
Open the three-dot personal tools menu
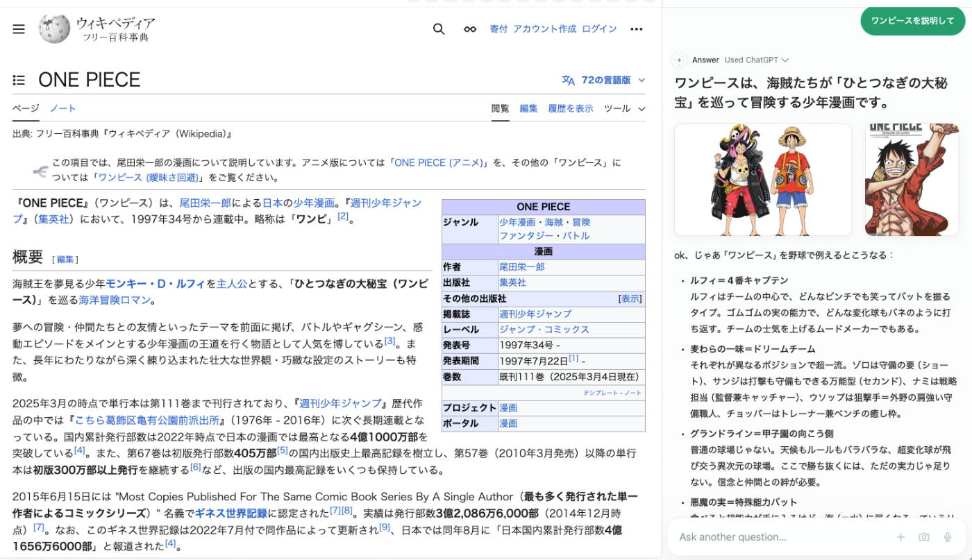pyautogui.click(x=637, y=29)
